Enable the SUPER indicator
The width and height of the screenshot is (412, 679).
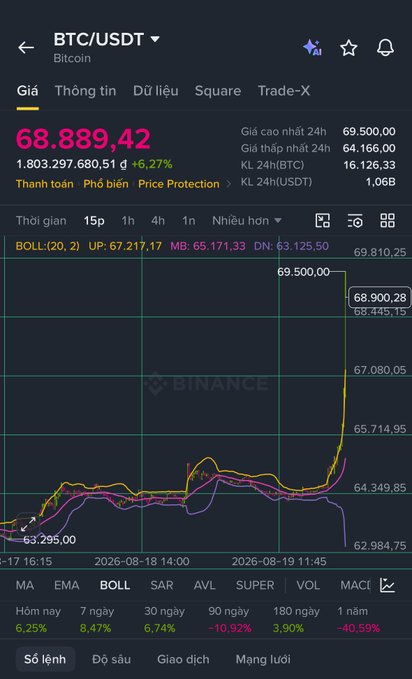click(x=255, y=585)
